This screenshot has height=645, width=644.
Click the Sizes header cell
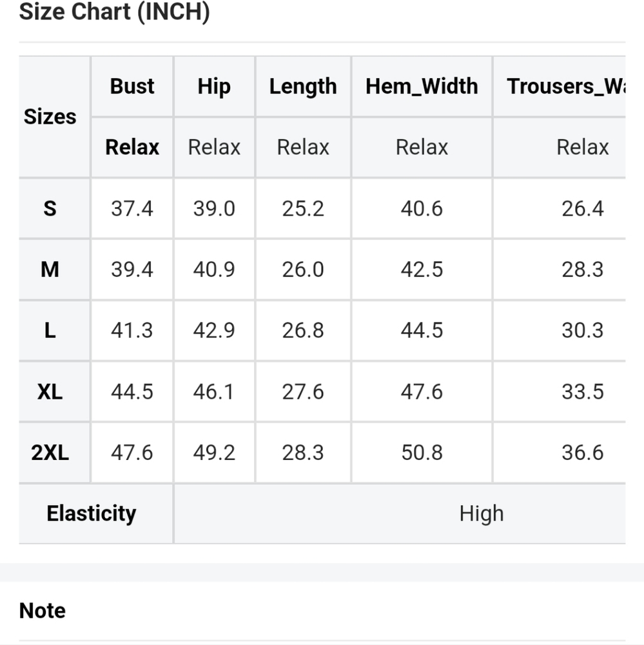(50, 117)
